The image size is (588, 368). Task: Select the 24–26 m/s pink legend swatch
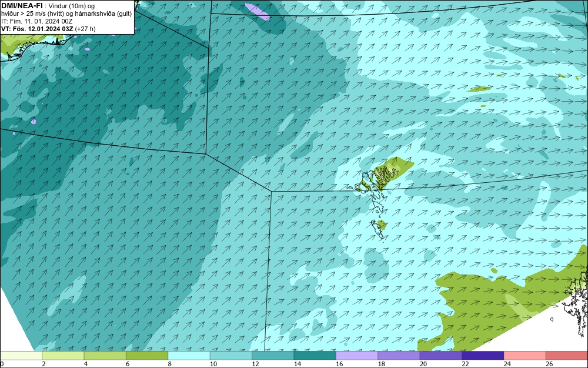525,355
